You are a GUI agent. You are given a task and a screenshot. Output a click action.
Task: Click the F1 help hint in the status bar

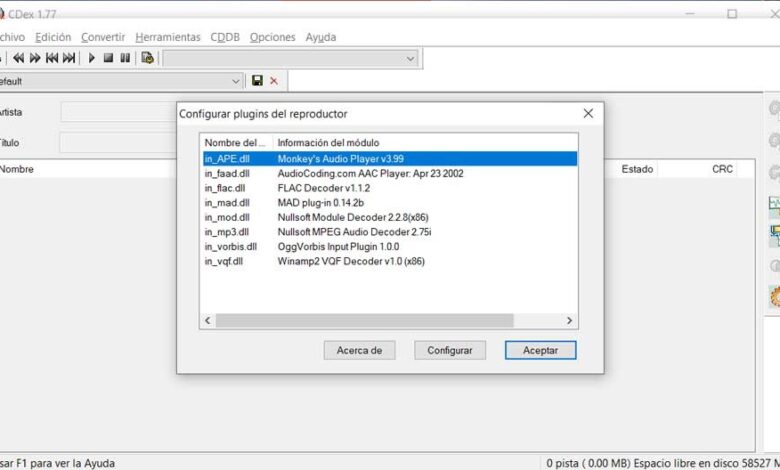[57, 463]
